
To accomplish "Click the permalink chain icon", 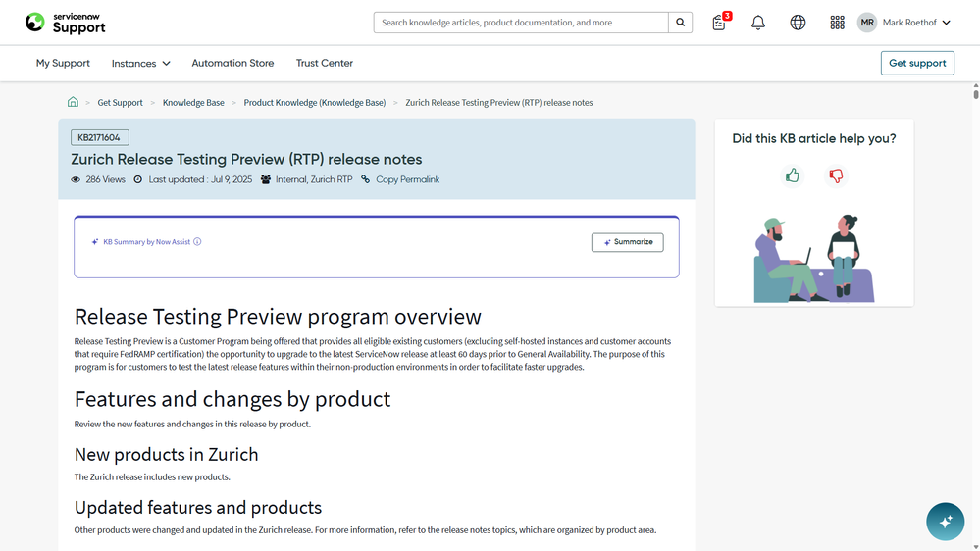I will pos(366,179).
